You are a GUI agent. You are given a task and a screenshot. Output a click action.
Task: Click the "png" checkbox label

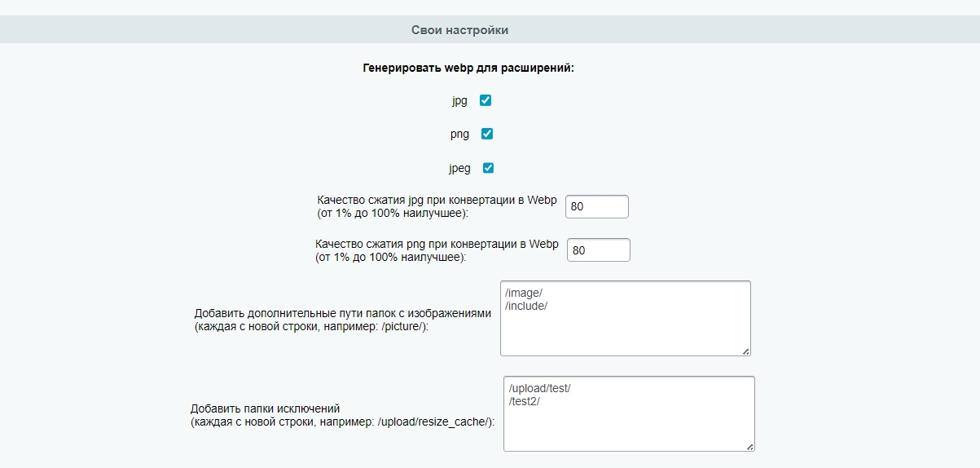click(459, 135)
